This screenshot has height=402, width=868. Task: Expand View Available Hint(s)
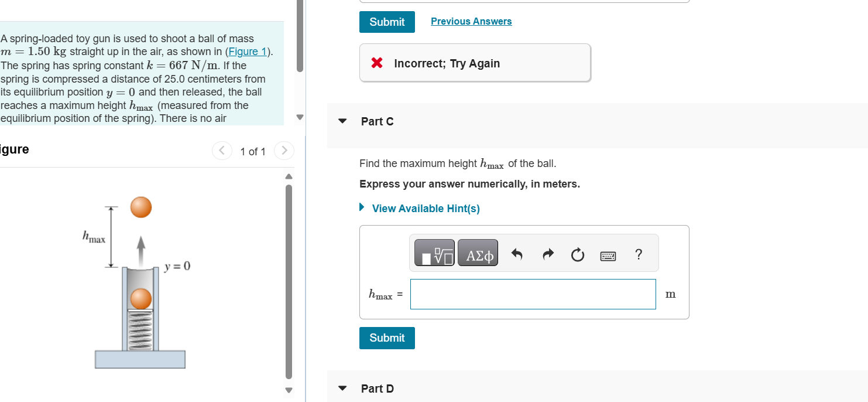[x=425, y=209]
